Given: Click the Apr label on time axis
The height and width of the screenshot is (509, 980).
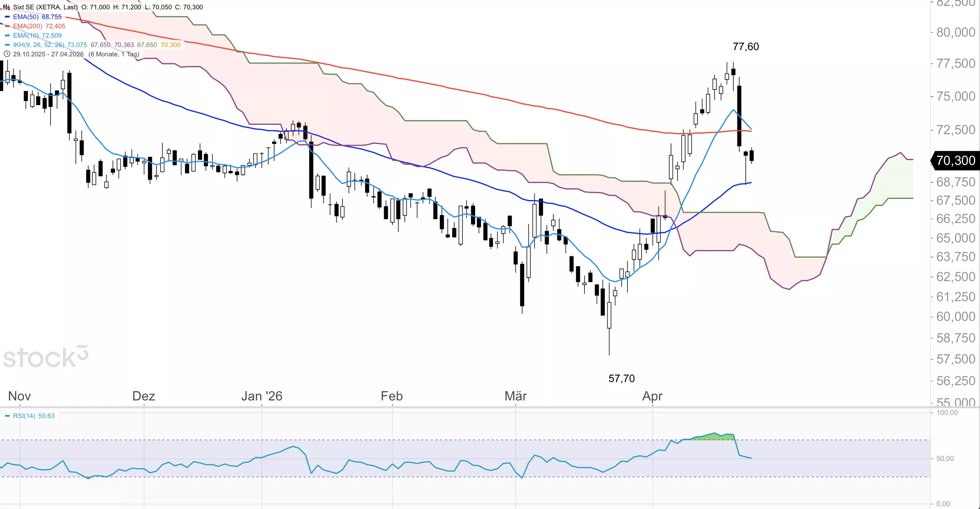Looking at the screenshot, I should [x=652, y=396].
